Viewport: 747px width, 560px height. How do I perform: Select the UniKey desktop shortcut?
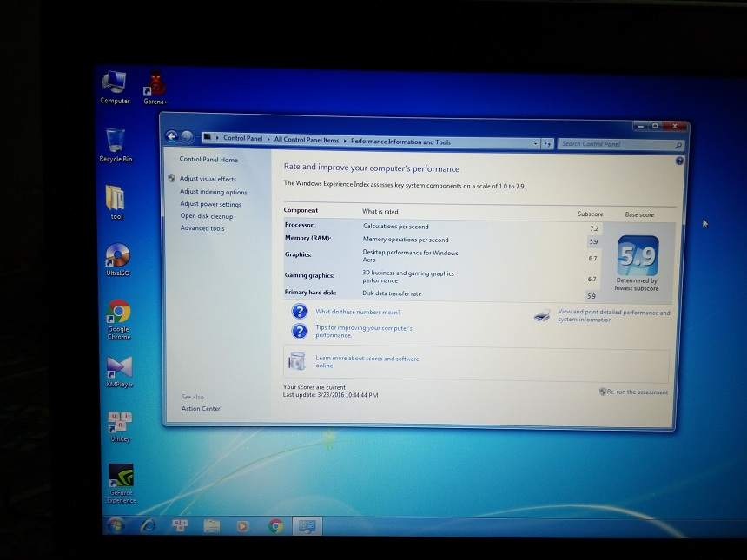tap(120, 427)
